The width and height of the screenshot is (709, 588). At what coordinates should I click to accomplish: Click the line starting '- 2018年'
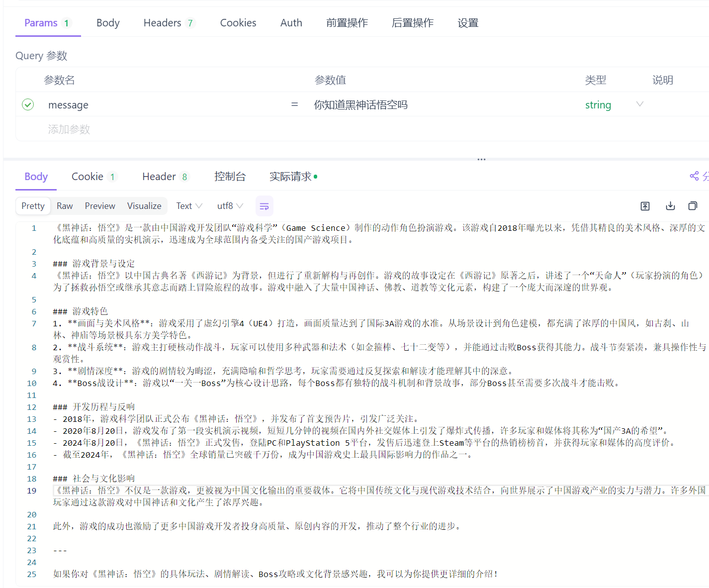[x=237, y=419]
